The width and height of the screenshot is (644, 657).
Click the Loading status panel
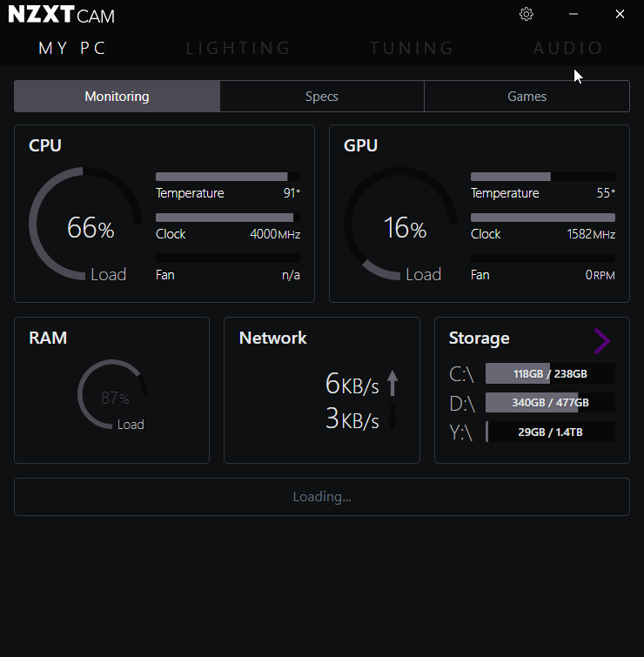tap(321, 497)
